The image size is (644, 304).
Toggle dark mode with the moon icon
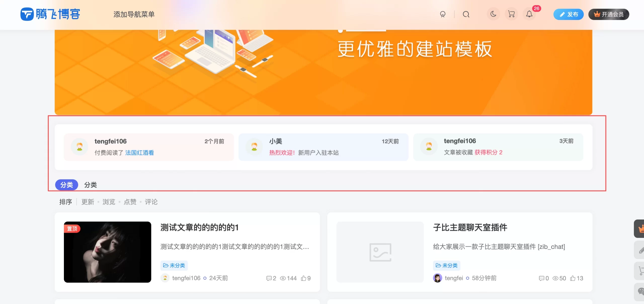point(493,14)
